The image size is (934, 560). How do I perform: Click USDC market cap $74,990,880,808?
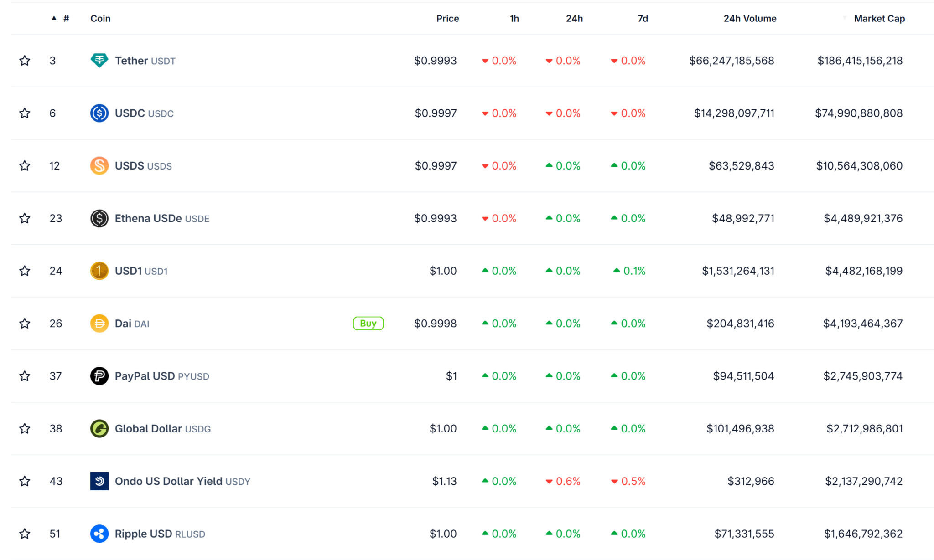click(859, 113)
